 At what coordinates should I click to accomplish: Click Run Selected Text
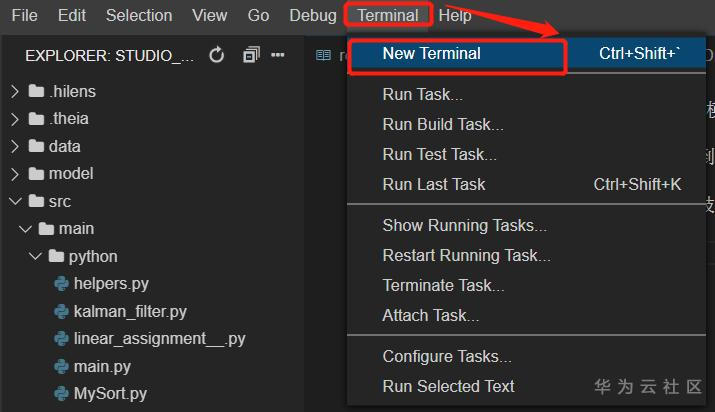[x=448, y=386]
